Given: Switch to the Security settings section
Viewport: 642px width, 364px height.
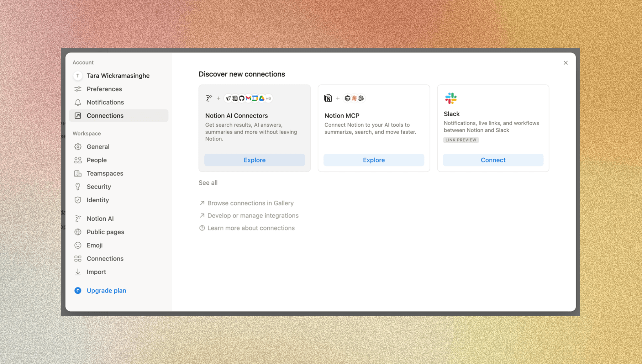Looking at the screenshot, I should click(99, 187).
